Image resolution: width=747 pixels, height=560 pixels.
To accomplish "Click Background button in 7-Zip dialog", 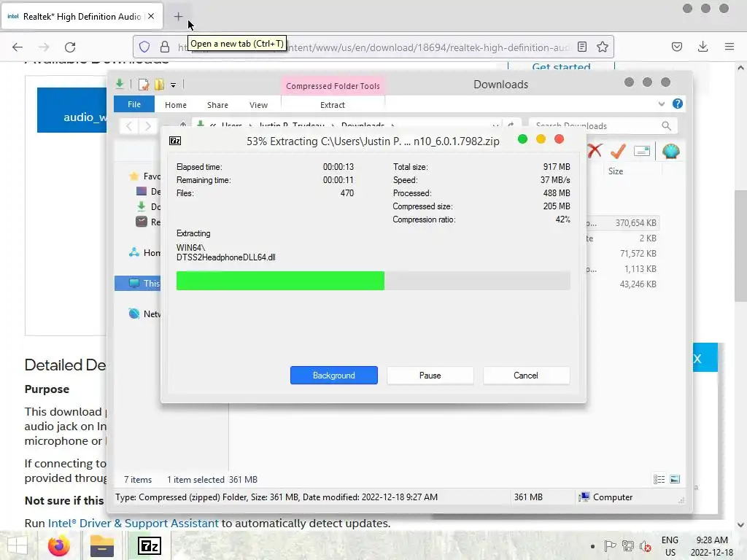I will coord(334,376).
